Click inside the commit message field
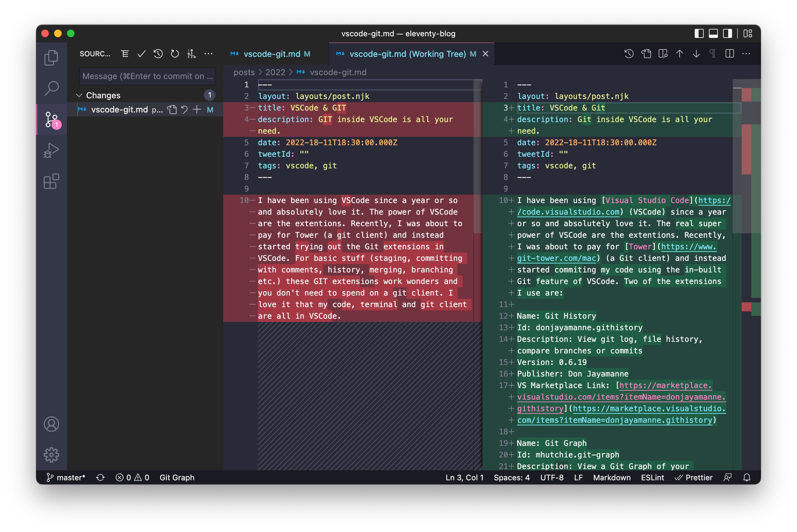797x532 pixels. click(147, 76)
